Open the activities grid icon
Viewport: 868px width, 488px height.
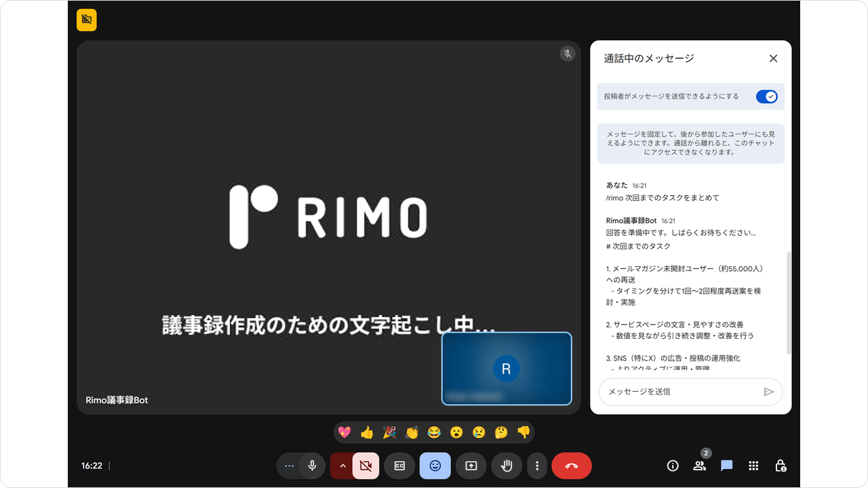coord(753,466)
